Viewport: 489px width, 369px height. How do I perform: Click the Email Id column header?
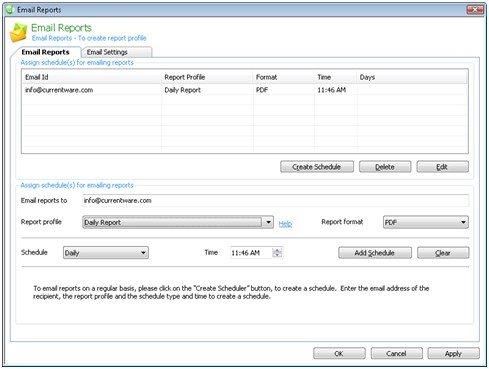coord(91,77)
